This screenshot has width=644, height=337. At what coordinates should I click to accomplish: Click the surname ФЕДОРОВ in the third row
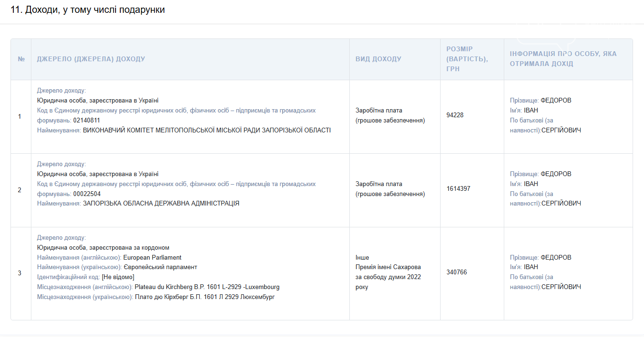pos(556,257)
